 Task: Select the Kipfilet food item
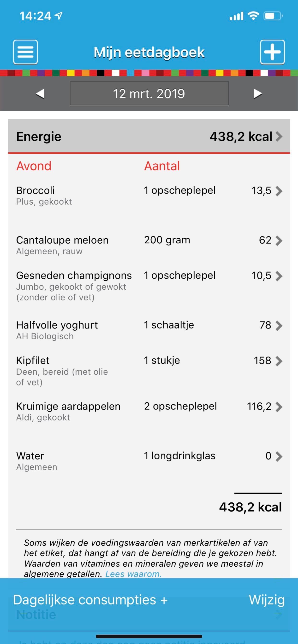(33, 361)
